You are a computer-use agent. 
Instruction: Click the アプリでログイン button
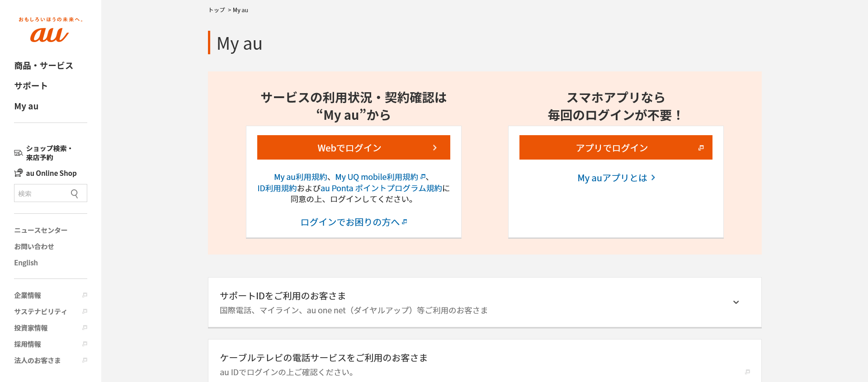click(616, 147)
